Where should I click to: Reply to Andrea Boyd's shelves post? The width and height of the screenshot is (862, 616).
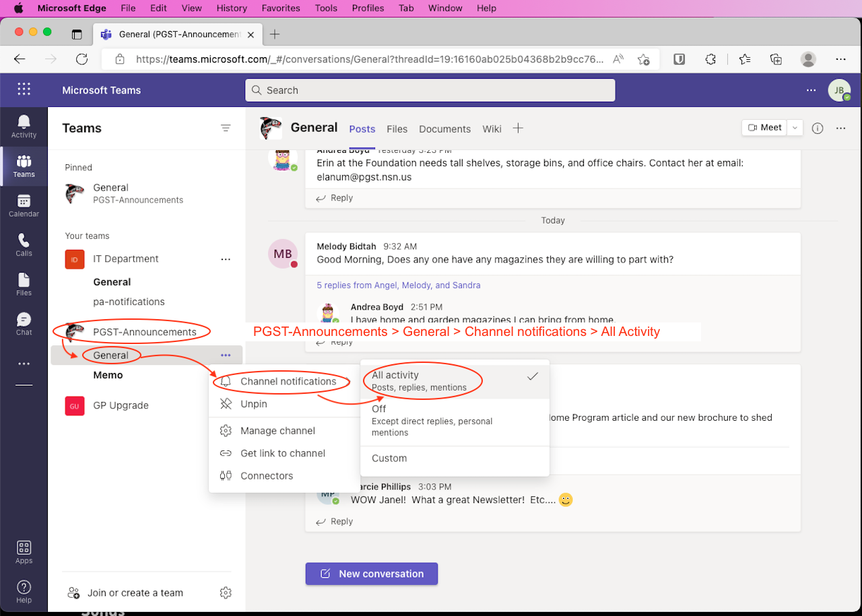point(335,198)
